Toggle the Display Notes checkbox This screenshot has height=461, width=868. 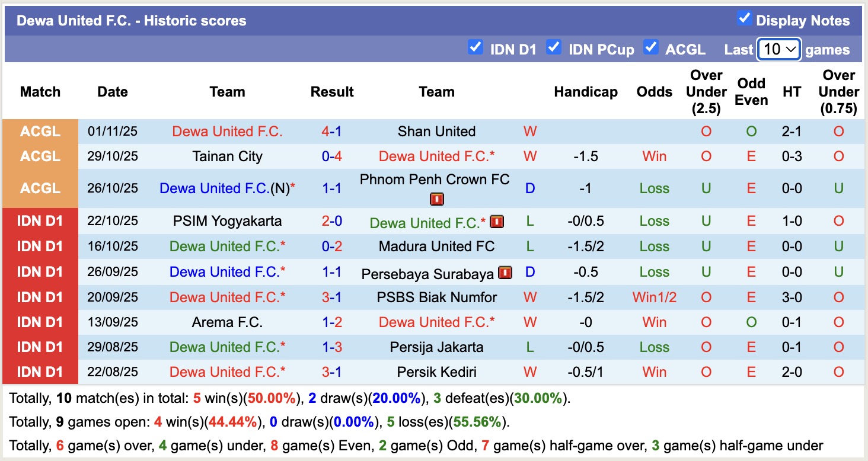pyautogui.click(x=744, y=18)
